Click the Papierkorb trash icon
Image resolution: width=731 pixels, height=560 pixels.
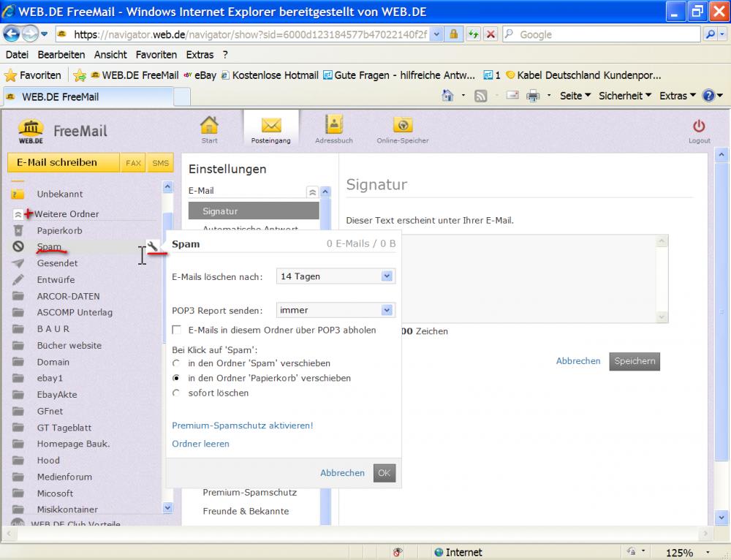point(18,230)
